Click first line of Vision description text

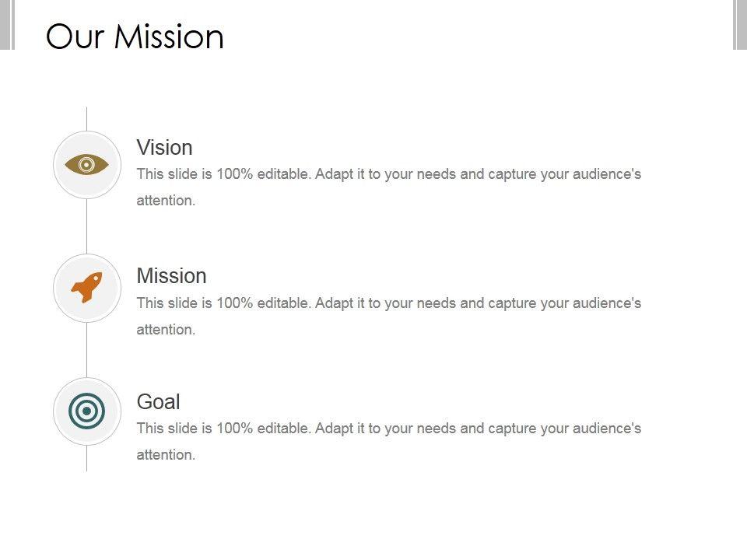click(x=389, y=174)
